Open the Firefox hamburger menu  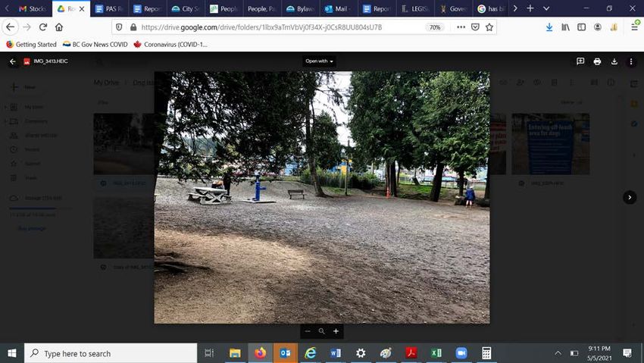pos(635,27)
